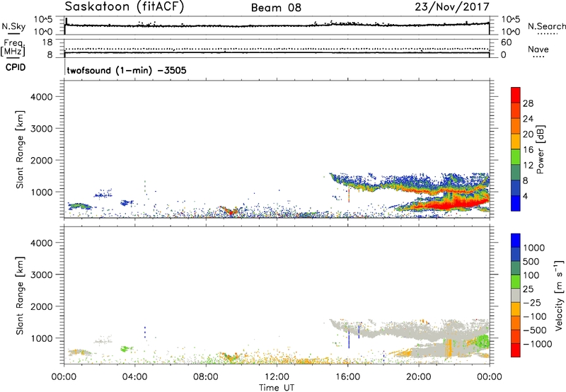Viewport: 566px width, 392px height.
Task: Click the '60' Nave axis tick
Action: (506, 42)
